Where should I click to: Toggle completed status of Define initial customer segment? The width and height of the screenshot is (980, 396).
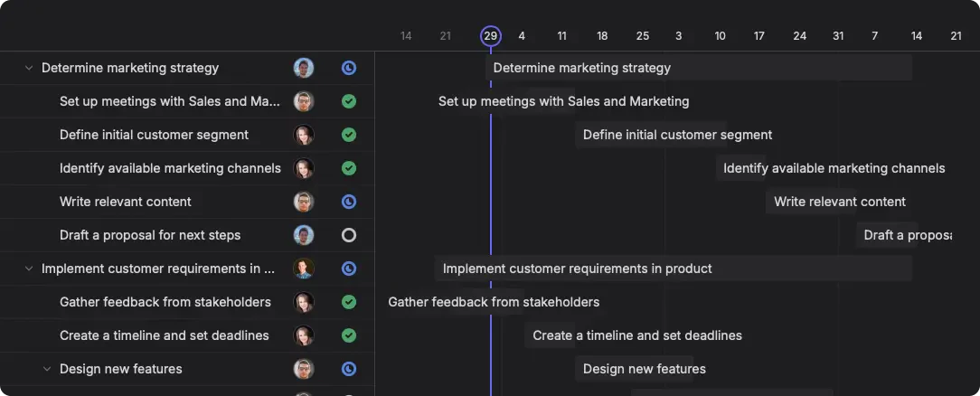(349, 135)
